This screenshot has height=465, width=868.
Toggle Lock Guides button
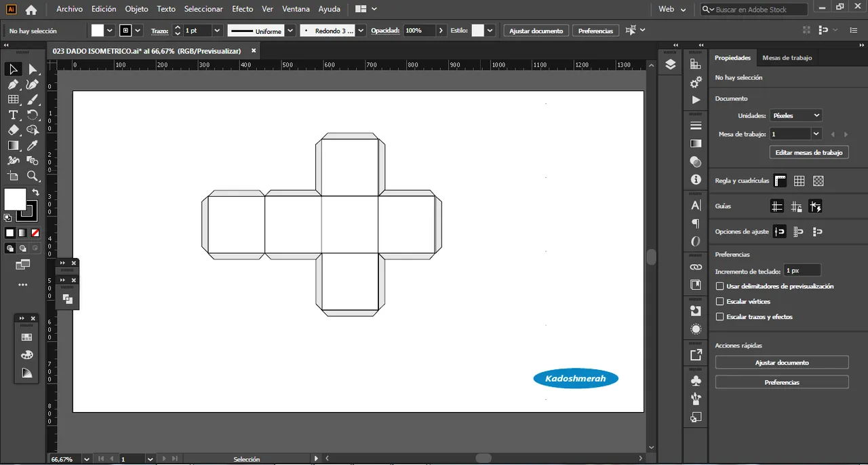tap(796, 206)
